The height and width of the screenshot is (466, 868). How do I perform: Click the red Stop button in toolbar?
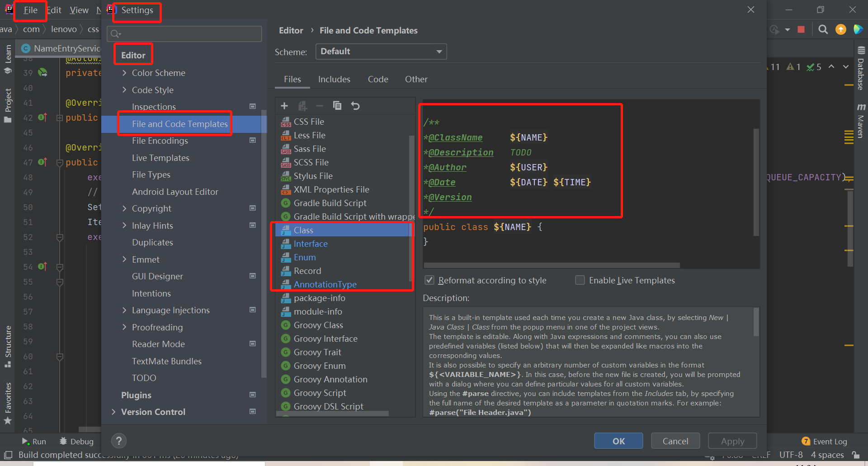[801, 29]
